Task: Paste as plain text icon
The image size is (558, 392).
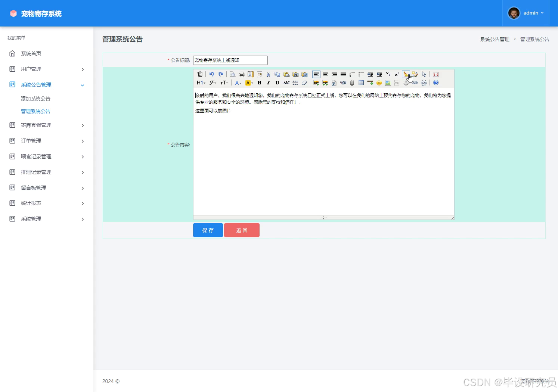Action: pos(295,74)
